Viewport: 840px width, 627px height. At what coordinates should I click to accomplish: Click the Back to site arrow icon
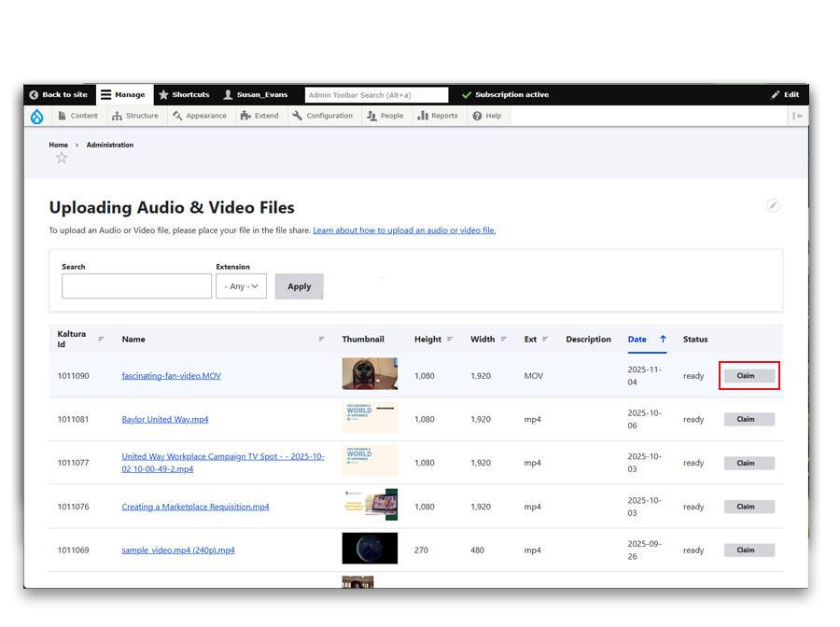click(x=34, y=95)
